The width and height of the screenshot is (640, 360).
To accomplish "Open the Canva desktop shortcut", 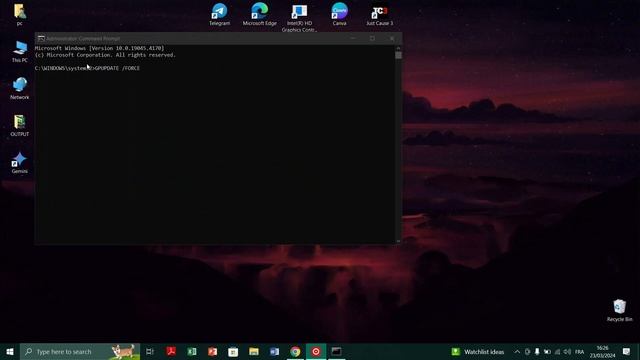I will pyautogui.click(x=339, y=14).
